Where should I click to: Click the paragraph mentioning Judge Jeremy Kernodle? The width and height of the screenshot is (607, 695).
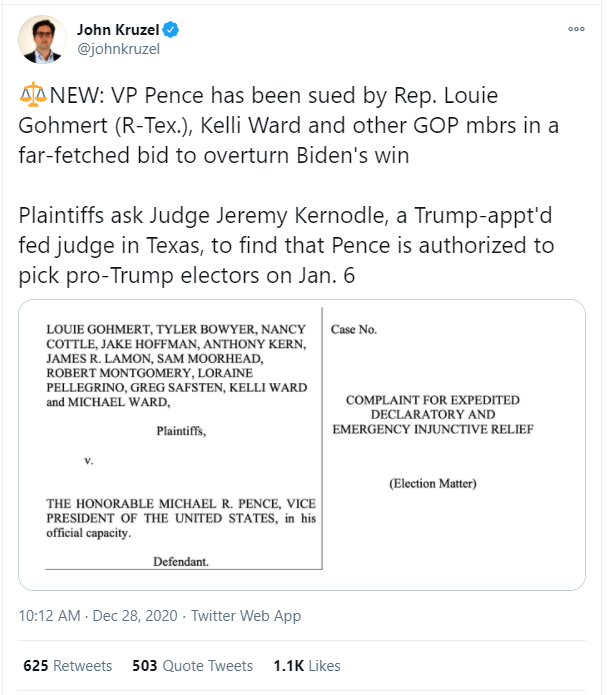pyautogui.click(x=286, y=245)
